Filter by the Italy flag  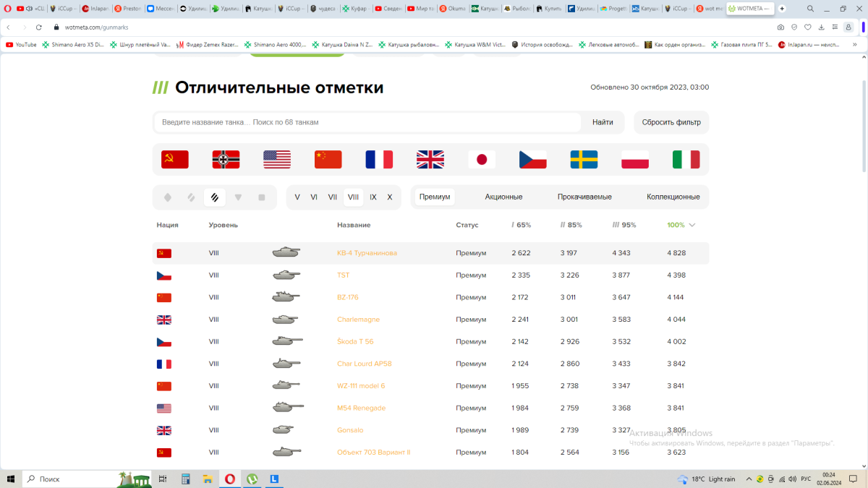686,159
